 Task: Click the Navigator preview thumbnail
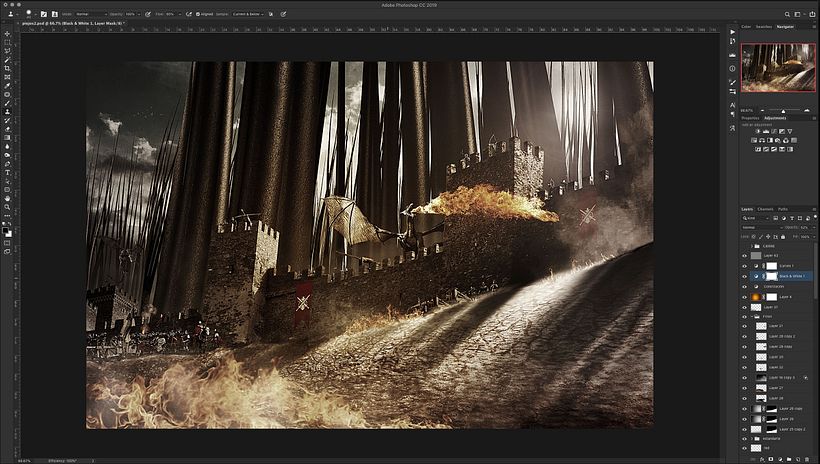(x=778, y=67)
